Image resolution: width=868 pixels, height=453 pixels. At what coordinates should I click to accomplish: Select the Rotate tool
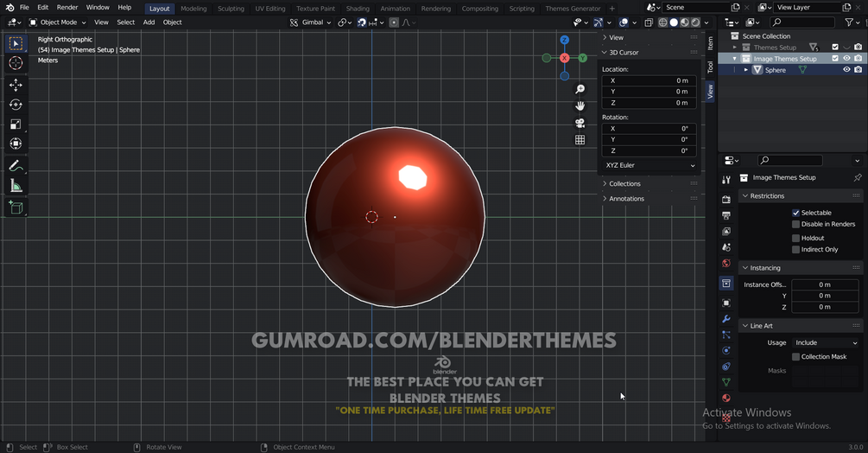point(16,105)
